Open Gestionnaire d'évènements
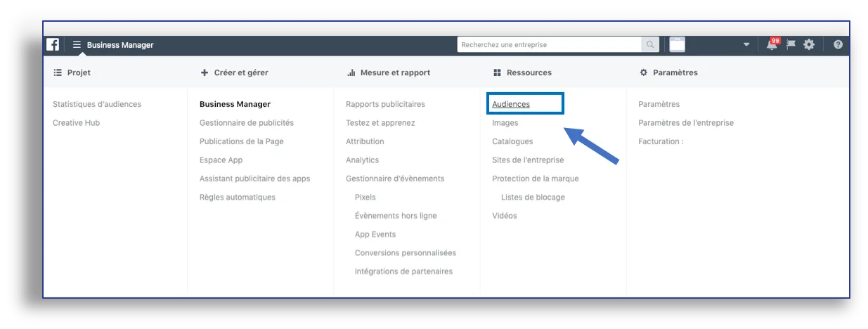 tap(395, 179)
